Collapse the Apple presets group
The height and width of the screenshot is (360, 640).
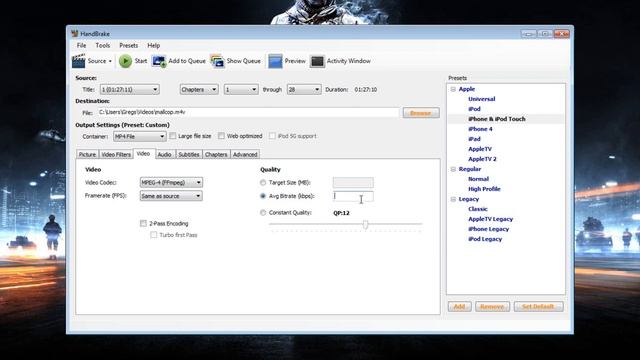pos(453,89)
